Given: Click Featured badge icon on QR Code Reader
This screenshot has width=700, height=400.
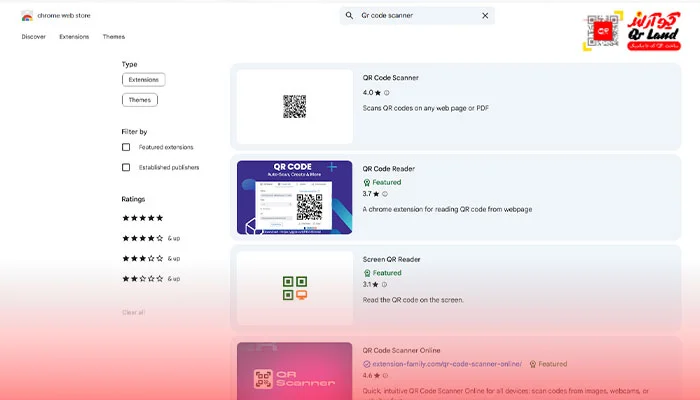Looking at the screenshot, I should (x=367, y=183).
